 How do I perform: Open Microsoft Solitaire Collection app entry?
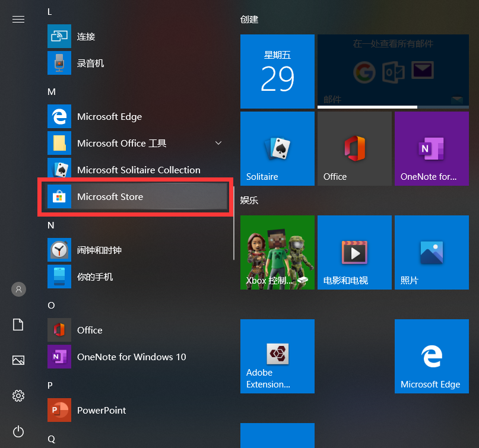pos(136,170)
